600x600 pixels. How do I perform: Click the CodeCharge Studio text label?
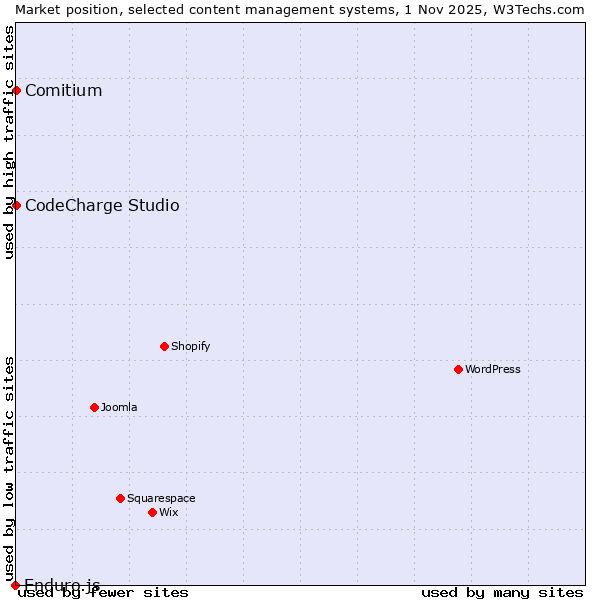coord(102,206)
